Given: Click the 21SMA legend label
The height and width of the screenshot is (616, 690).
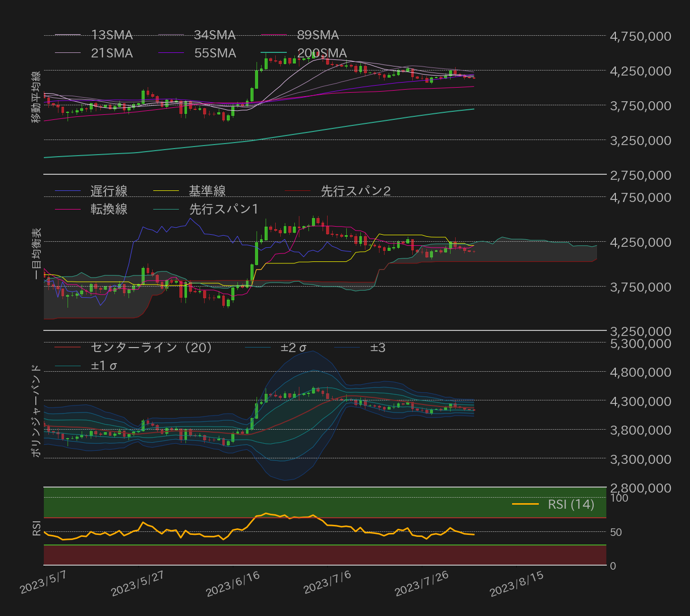Looking at the screenshot, I should click(x=112, y=53).
